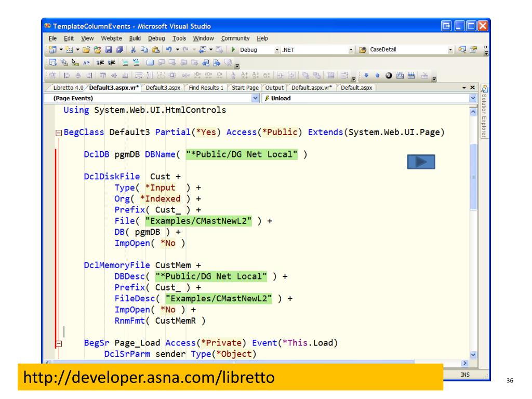
Task: Click the Copy icon in the toolbar
Action: tap(144, 50)
